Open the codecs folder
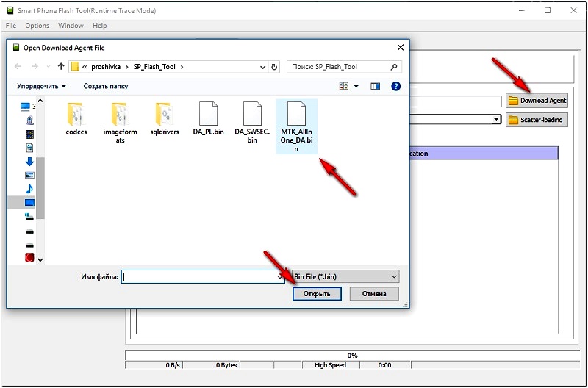The height and width of the screenshot is (388, 588). [76, 118]
